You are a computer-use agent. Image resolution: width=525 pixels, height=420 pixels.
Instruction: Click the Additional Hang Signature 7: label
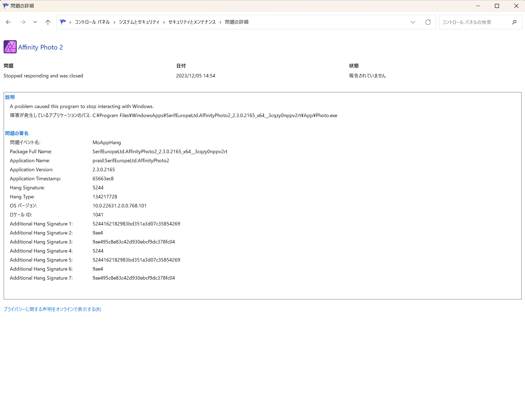[41, 278]
